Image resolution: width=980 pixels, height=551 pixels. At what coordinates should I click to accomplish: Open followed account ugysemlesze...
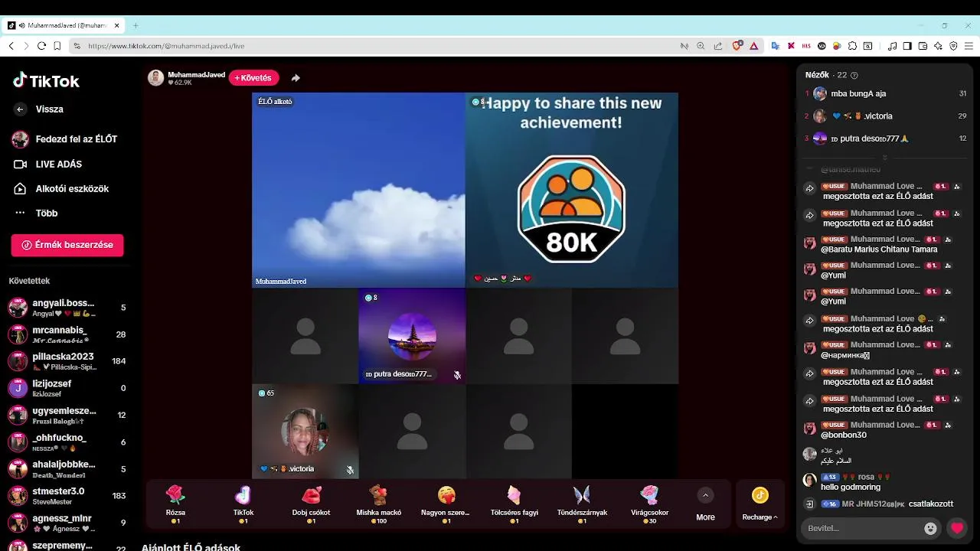tap(67, 415)
